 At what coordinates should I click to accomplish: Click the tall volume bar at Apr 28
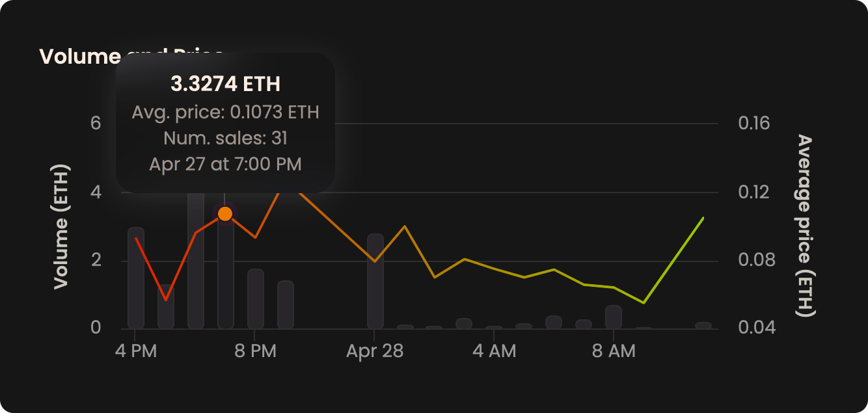click(375, 282)
